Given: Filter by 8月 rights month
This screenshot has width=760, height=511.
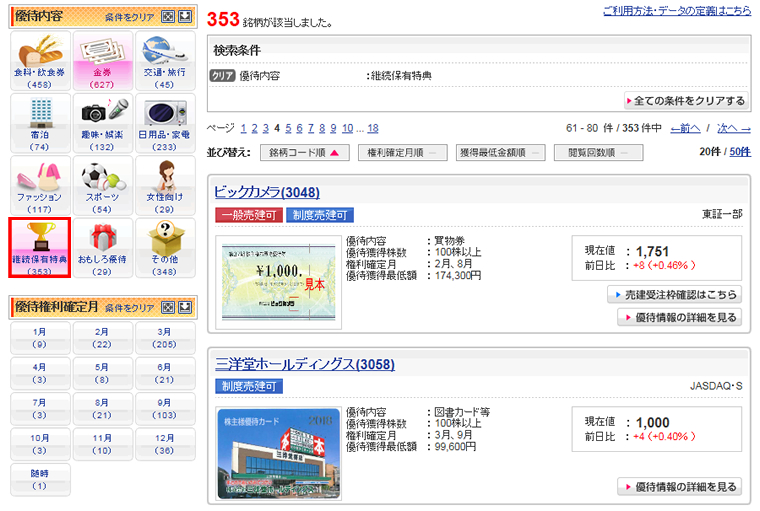Looking at the screenshot, I should click(x=103, y=409).
